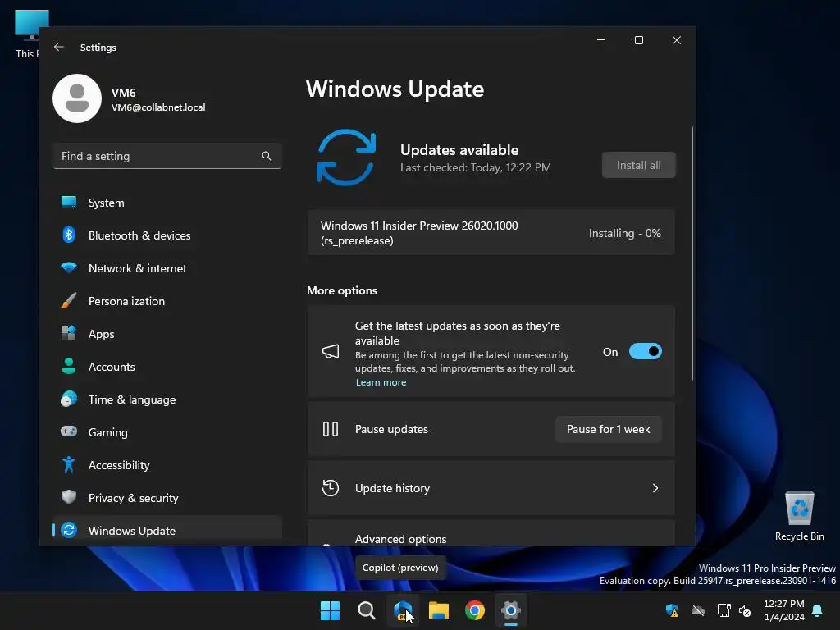The width and height of the screenshot is (840, 630).
Task: Click Pause for 1 week
Action: click(x=608, y=429)
